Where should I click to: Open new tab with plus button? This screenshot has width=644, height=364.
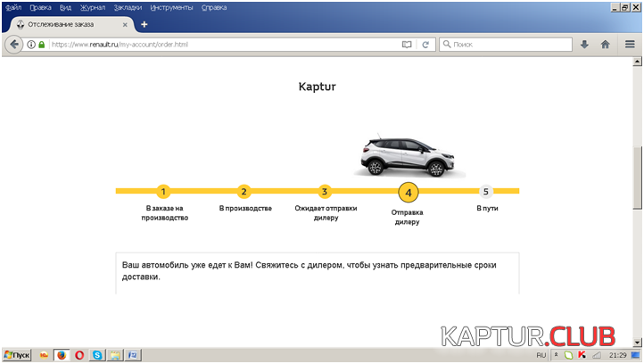[x=144, y=24]
